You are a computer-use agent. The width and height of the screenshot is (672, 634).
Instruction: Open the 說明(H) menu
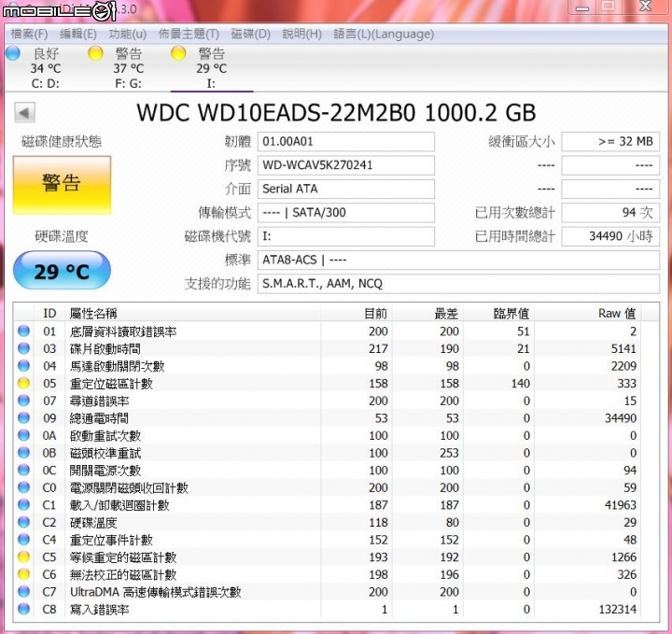[301, 34]
